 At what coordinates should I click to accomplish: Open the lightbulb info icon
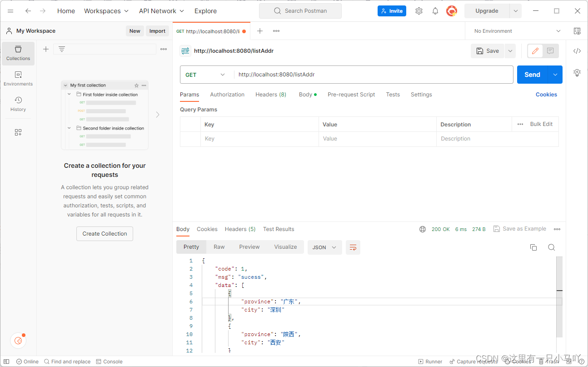click(x=577, y=72)
